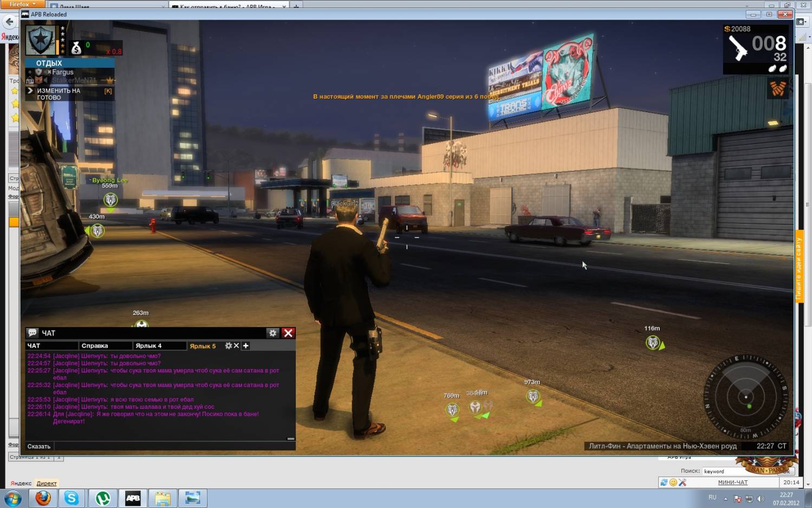Switch to the Справка tab
The height and width of the screenshot is (508, 812).
[x=106, y=345]
